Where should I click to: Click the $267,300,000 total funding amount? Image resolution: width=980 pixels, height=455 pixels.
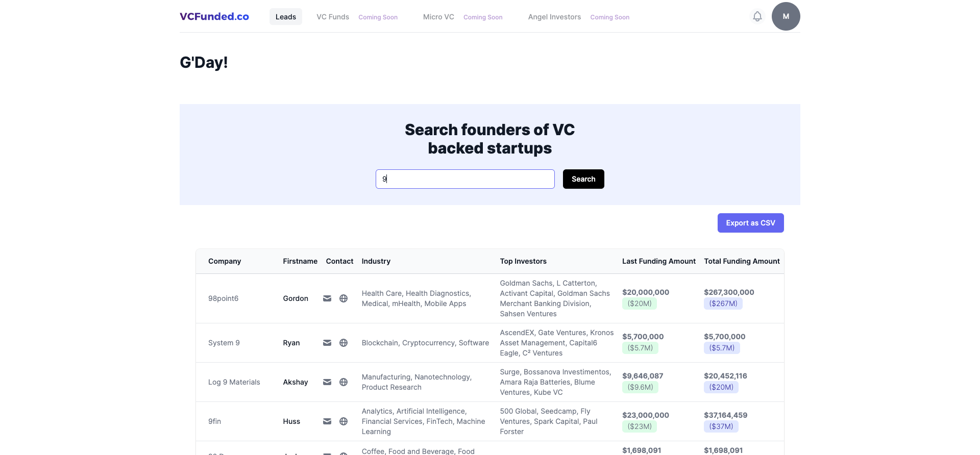pos(729,292)
